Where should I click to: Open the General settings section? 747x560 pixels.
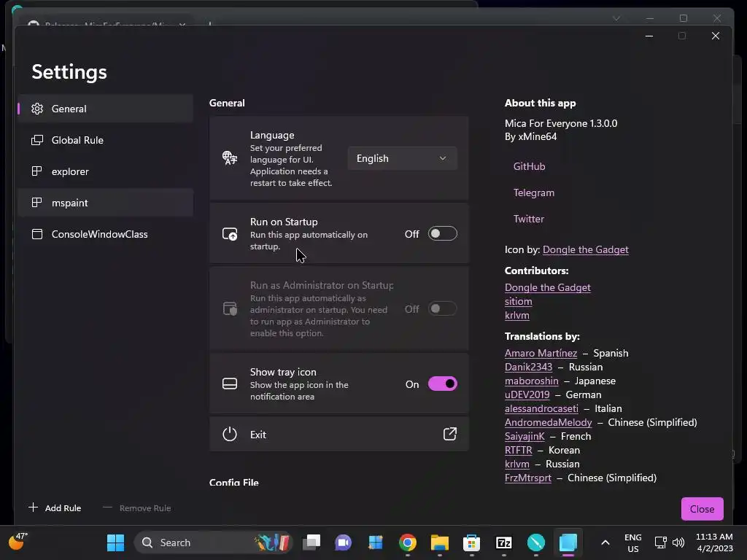(105, 109)
